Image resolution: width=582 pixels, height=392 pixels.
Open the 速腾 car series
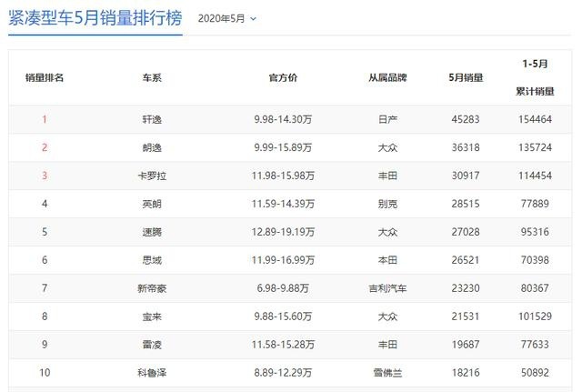coord(152,232)
